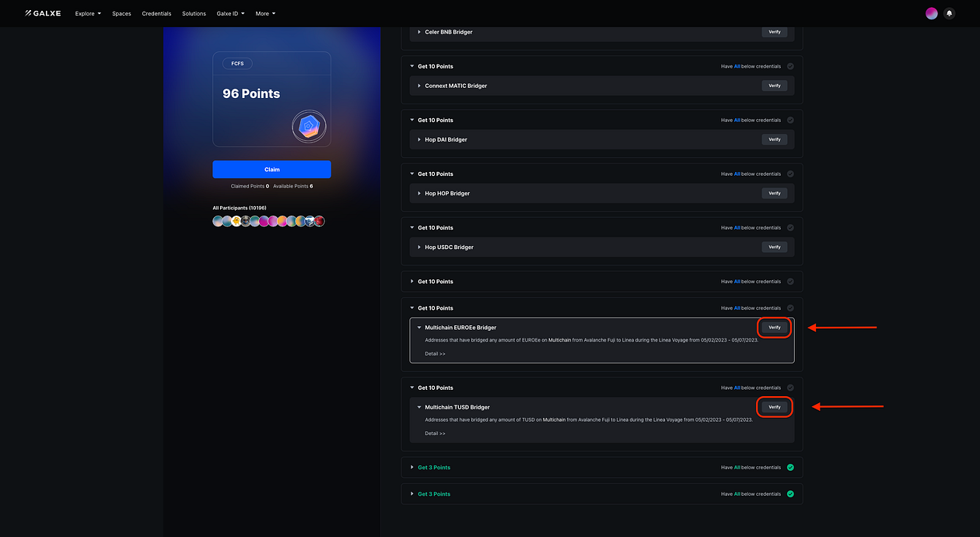The image size is (980, 537).
Task: Open Detail link under Multichain EUROEe Bridger
Action: pos(435,353)
